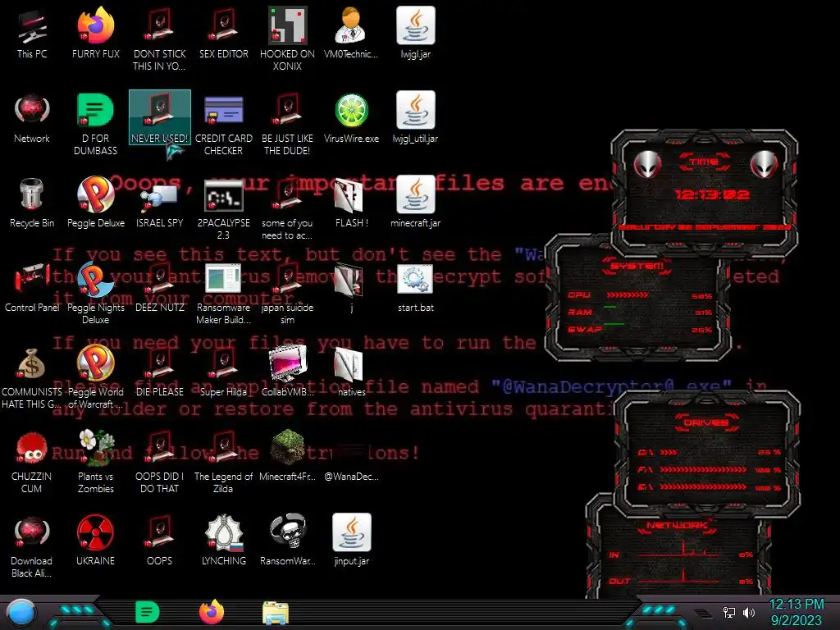840x630 pixels.
Task: Click the TIME widget clock display
Action: point(711,194)
